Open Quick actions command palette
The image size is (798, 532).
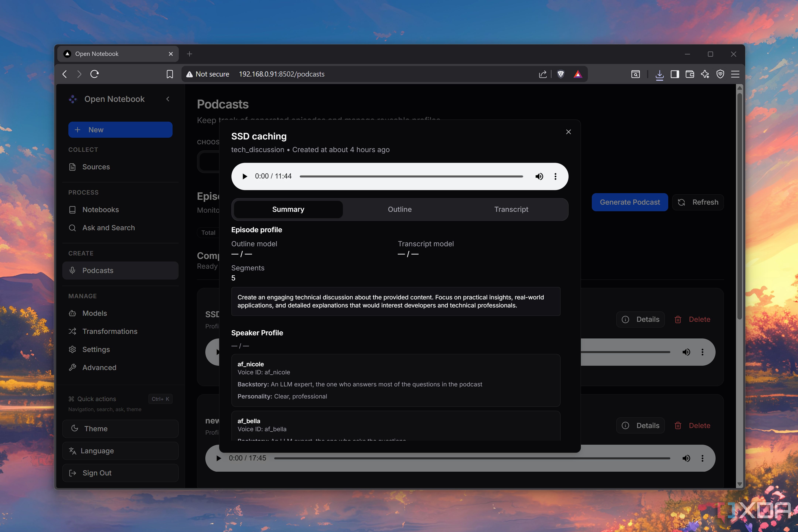tap(120, 399)
